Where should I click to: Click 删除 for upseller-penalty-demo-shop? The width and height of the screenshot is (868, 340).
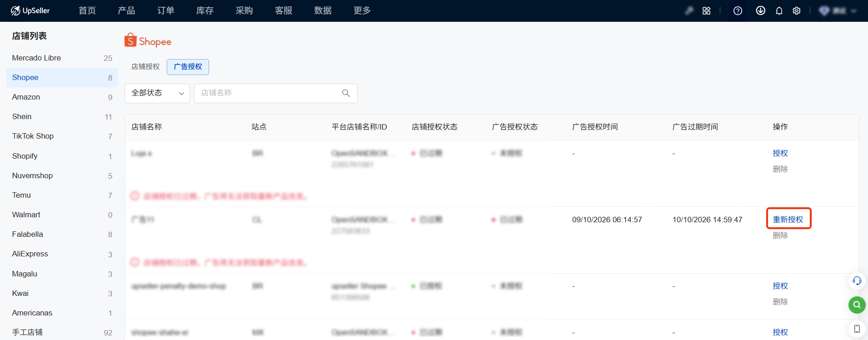780,302
